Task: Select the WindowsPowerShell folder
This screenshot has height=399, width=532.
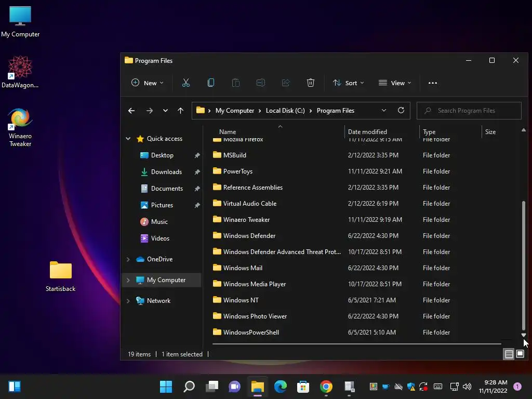Action: [251, 332]
